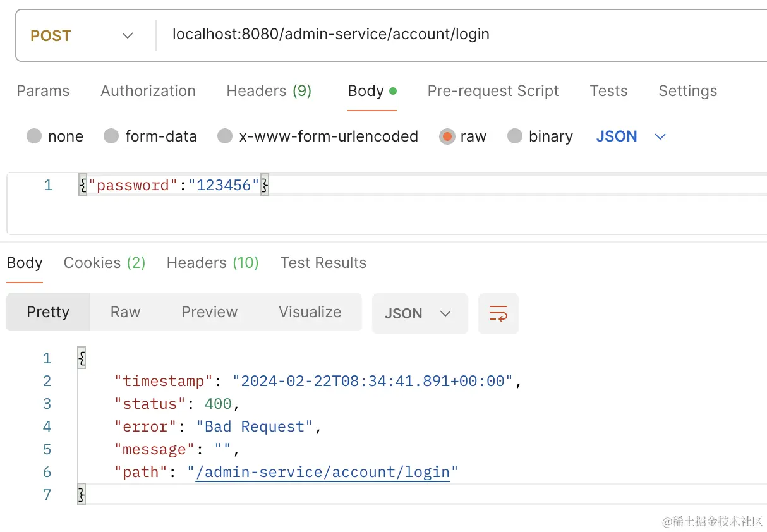Screen dimensions: 767x532
Task: Select the none body type radio
Action: tap(35, 136)
